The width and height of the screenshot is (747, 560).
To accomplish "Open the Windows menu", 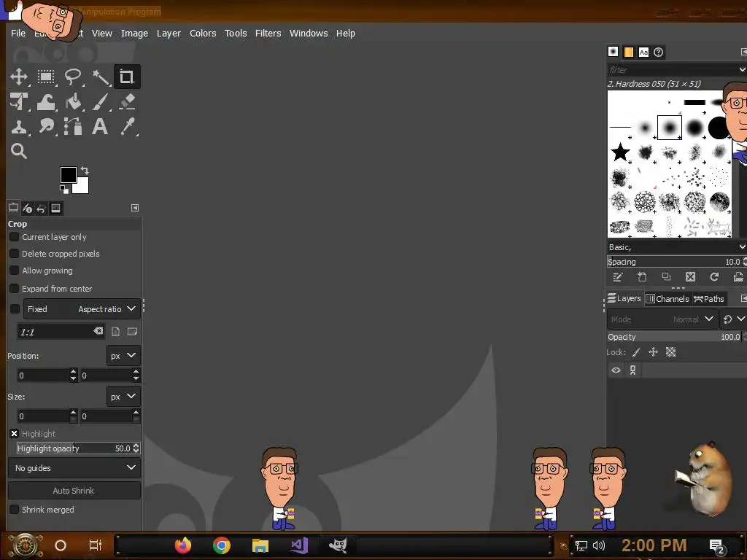I will tap(309, 33).
